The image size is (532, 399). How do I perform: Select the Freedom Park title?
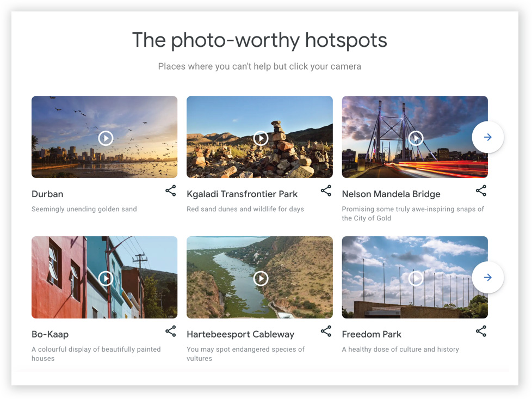point(372,334)
